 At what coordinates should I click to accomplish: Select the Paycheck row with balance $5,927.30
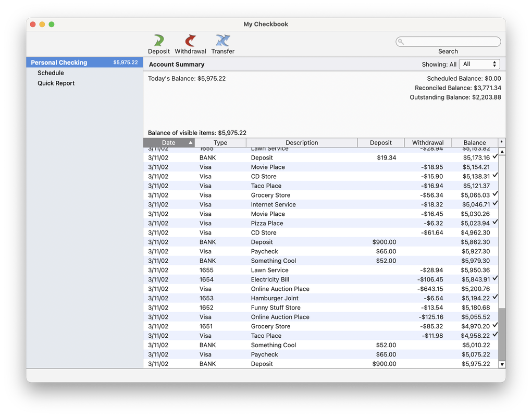click(x=321, y=251)
